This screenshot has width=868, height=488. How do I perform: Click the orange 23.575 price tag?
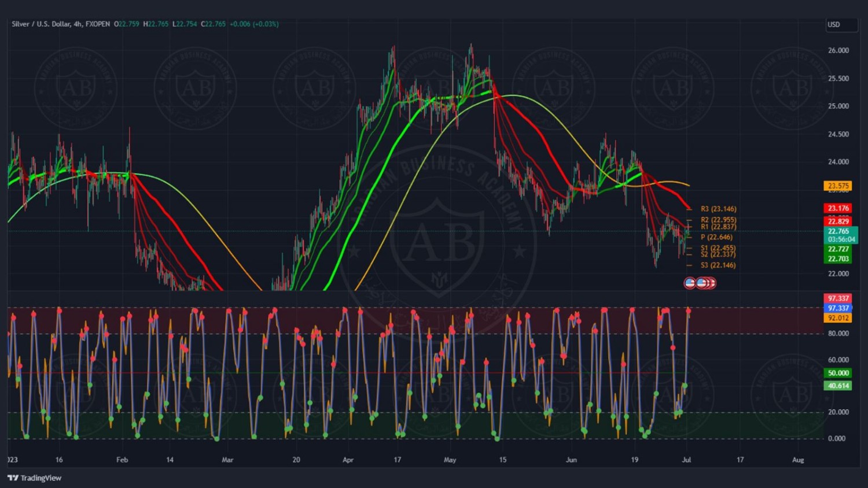838,186
